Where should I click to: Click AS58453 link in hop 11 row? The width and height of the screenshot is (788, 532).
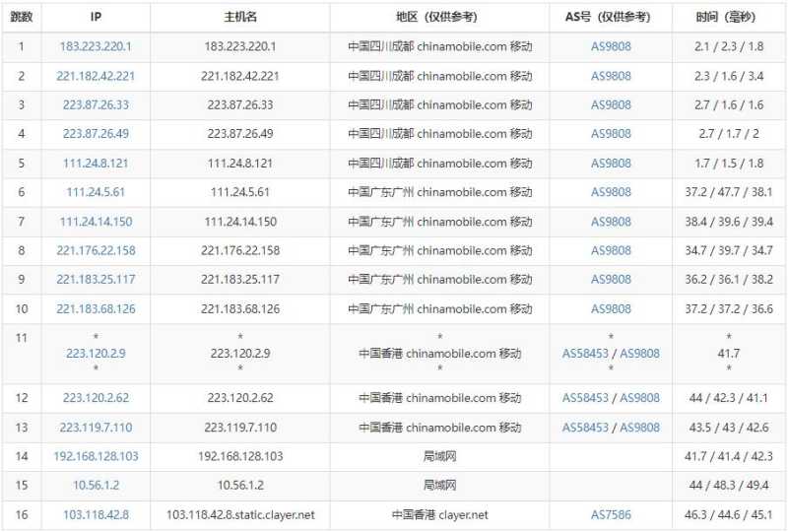585,354
